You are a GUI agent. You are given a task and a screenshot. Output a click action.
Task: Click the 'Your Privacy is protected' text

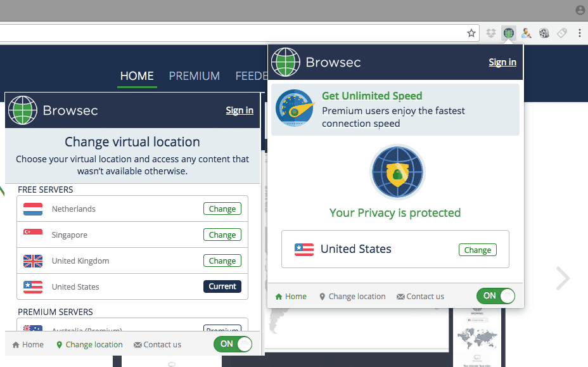(x=395, y=213)
